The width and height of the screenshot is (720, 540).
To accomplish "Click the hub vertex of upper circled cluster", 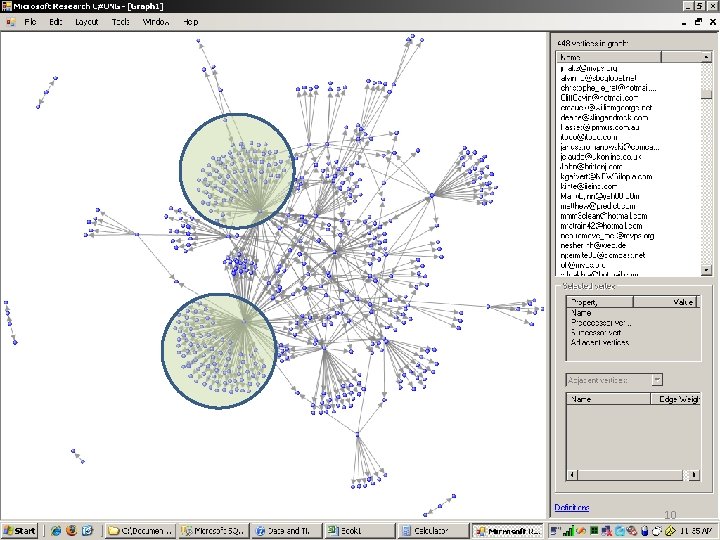I will 260,212.
